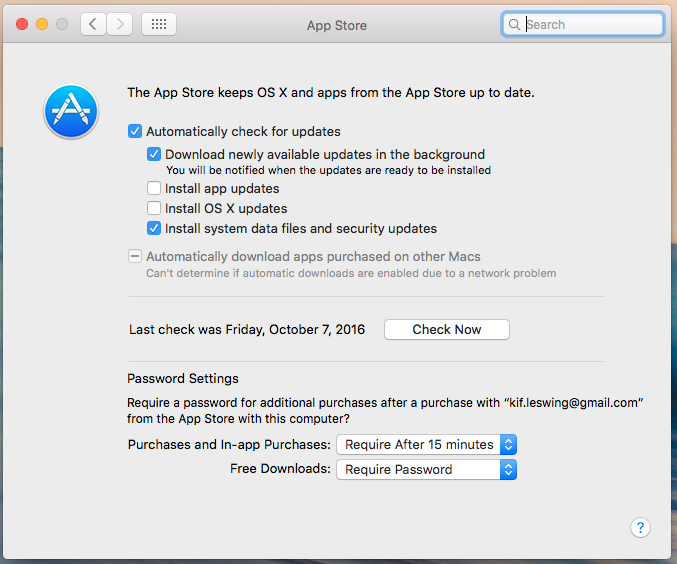Open the Free Downloads dropdown
677x564 pixels.
click(x=426, y=469)
